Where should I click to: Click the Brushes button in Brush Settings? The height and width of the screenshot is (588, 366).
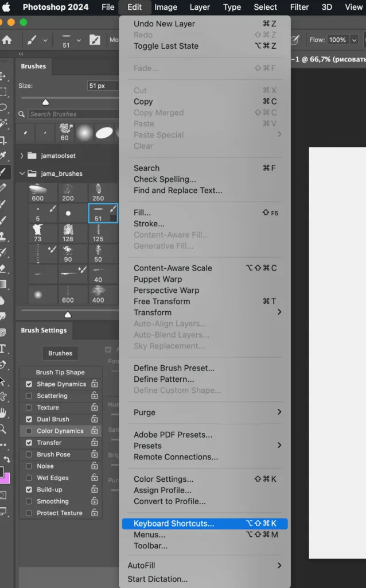click(60, 353)
